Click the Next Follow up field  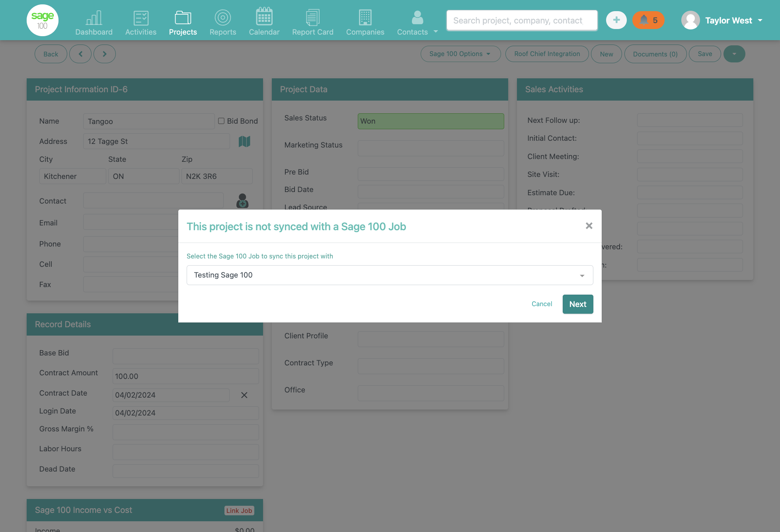[x=690, y=120]
